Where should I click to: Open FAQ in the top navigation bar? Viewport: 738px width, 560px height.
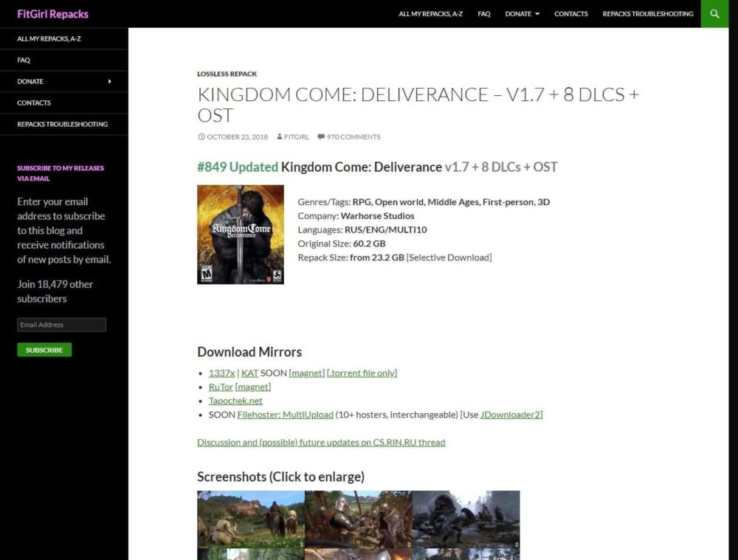click(484, 14)
